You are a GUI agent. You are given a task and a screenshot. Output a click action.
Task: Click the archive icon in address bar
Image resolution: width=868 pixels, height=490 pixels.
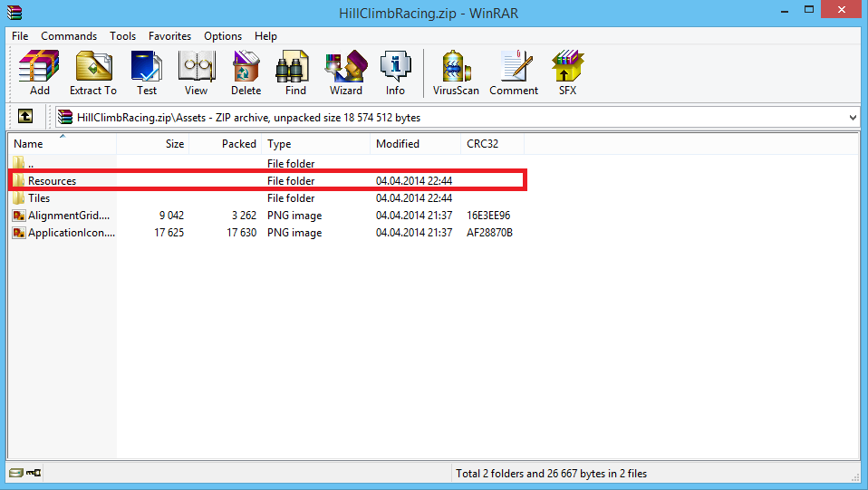[65, 117]
